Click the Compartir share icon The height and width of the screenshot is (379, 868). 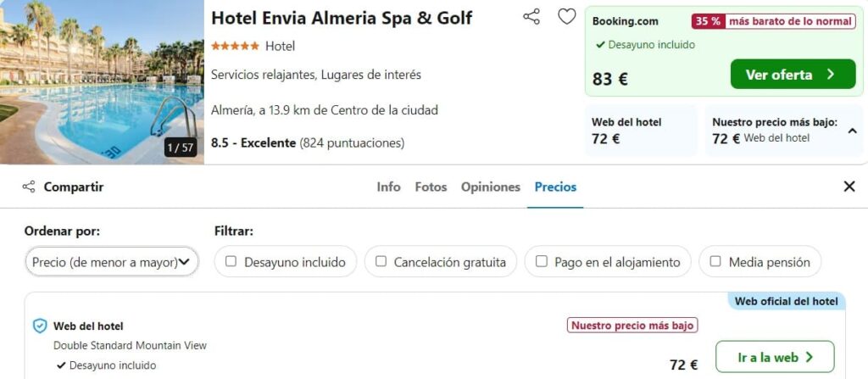(x=29, y=187)
